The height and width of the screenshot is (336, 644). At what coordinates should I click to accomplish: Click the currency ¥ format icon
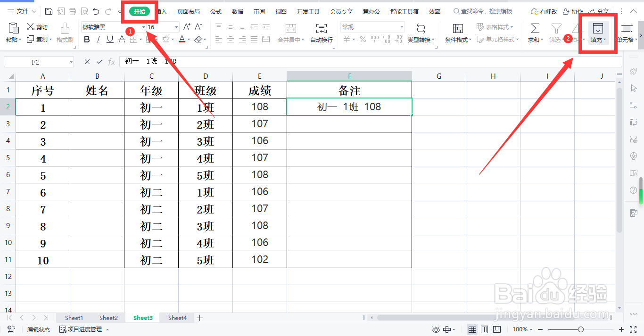tap(347, 40)
